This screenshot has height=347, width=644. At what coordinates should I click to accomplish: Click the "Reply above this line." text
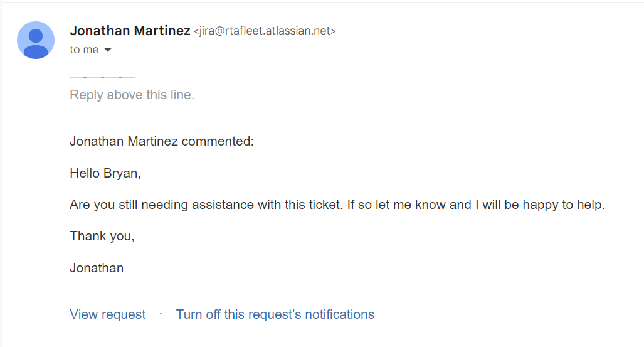click(x=132, y=95)
